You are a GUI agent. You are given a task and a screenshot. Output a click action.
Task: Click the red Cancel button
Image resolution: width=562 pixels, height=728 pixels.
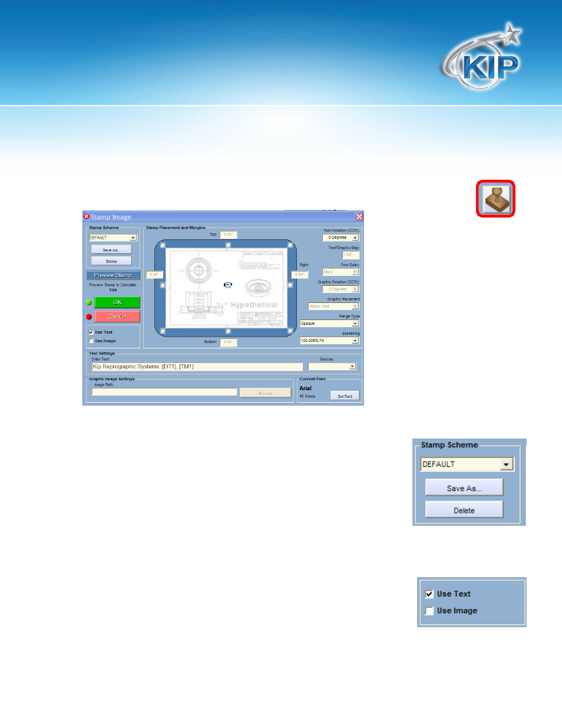click(x=117, y=317)
